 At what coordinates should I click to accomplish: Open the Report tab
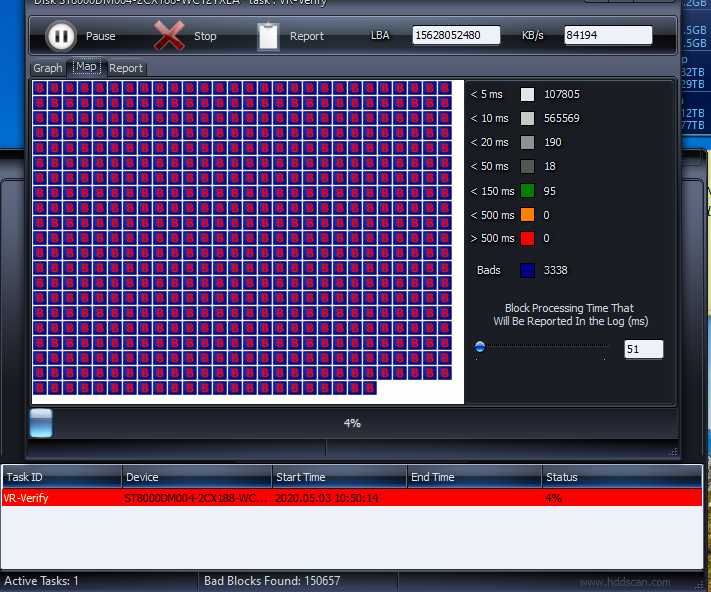coord(126,68)
